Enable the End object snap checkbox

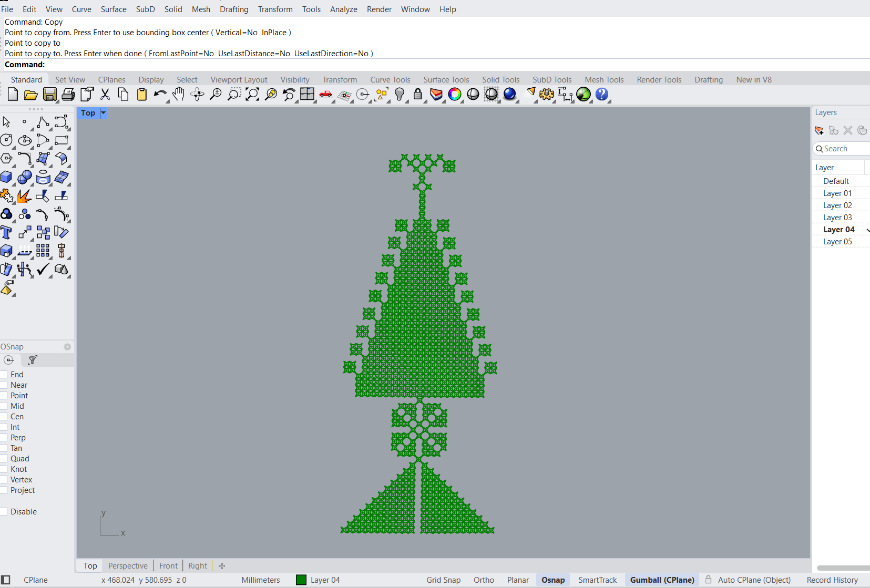tap(4, 375)
